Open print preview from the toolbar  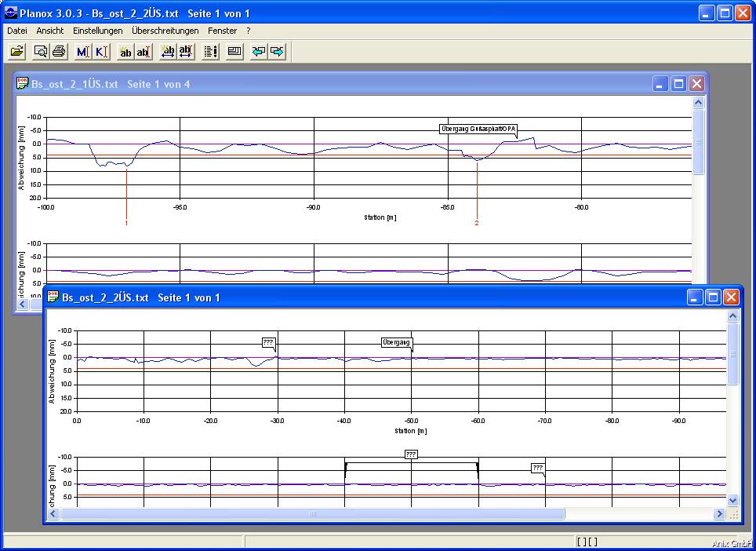[41, 52]
